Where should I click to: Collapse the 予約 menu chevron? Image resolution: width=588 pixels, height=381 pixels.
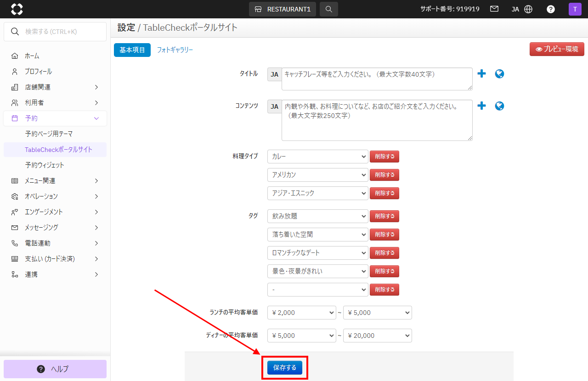point(96,118)
